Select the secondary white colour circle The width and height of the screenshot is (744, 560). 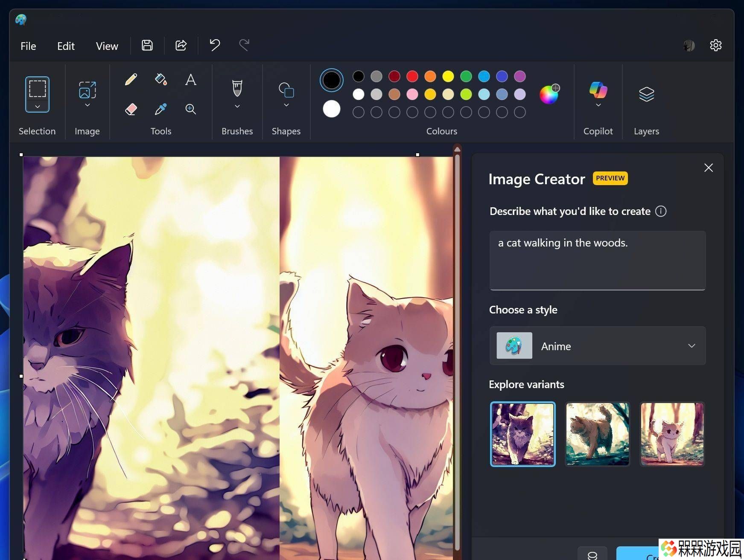point(332,109)
